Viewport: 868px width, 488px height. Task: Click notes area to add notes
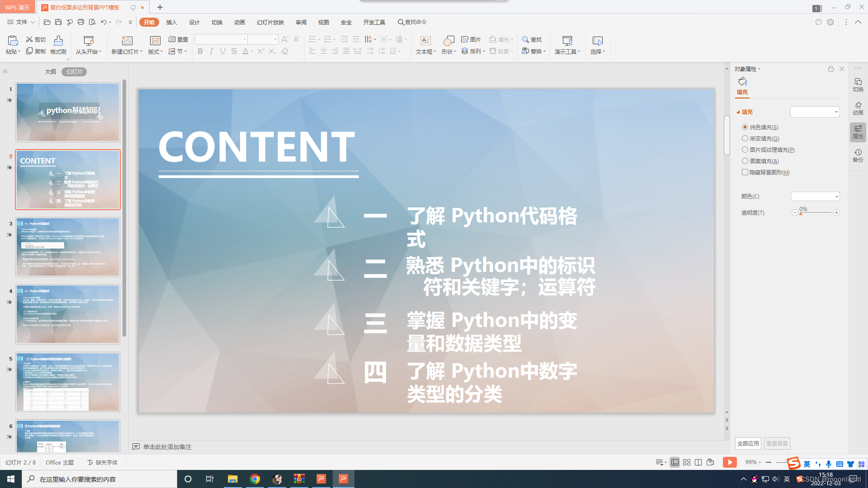tap(167, 447)
